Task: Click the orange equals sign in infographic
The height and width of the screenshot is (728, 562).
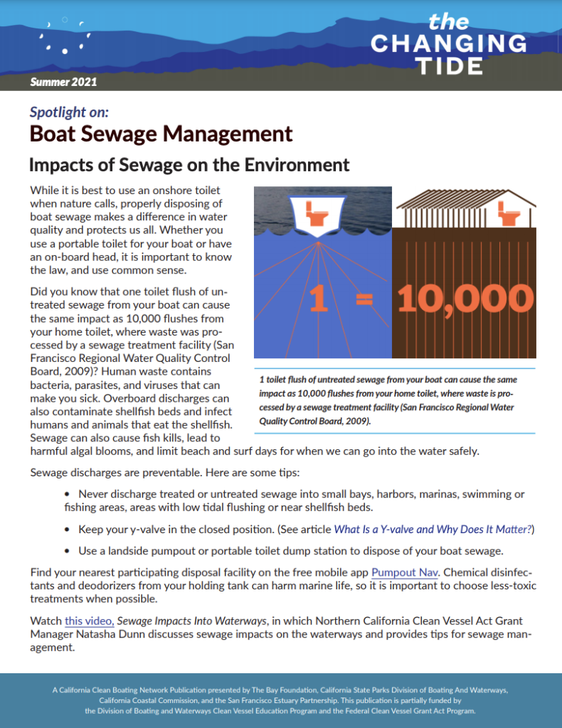Action: tap(364, 301)
